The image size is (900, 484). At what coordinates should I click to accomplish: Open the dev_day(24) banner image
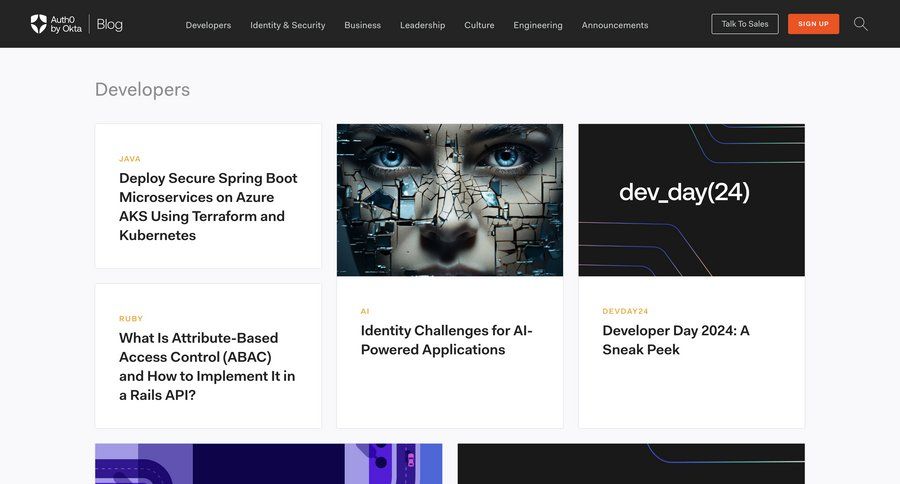[692, 200]
